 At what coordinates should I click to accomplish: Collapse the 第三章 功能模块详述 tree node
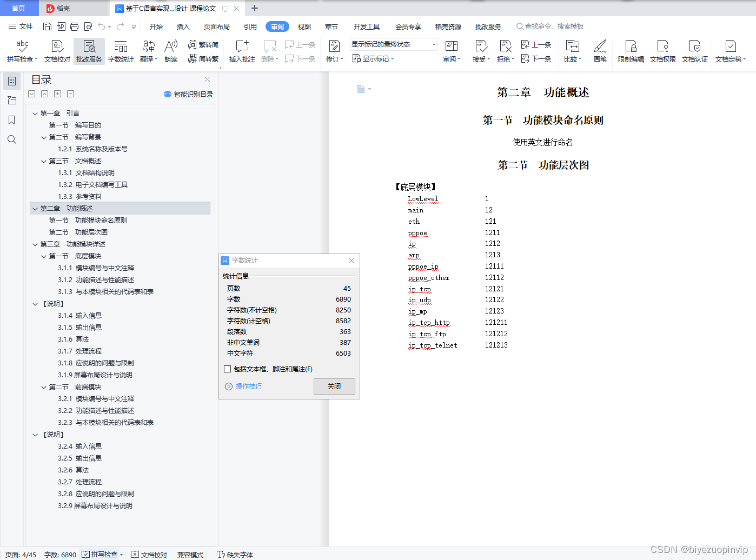35,244
